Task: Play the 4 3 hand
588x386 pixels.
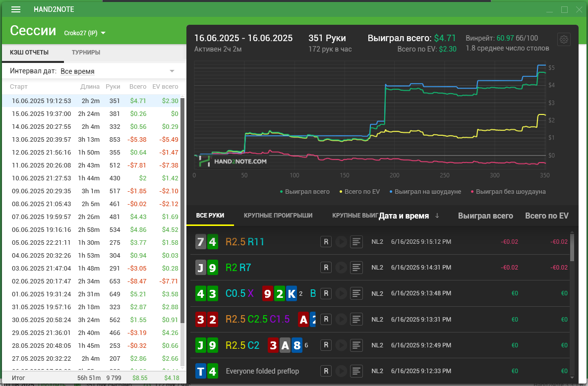Action: pos(341,293)
